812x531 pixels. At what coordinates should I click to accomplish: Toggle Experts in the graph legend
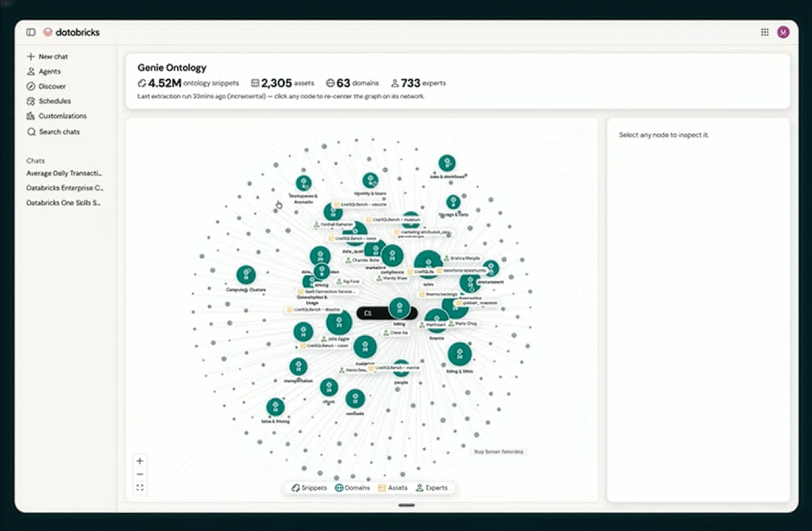tap(432, 488)
